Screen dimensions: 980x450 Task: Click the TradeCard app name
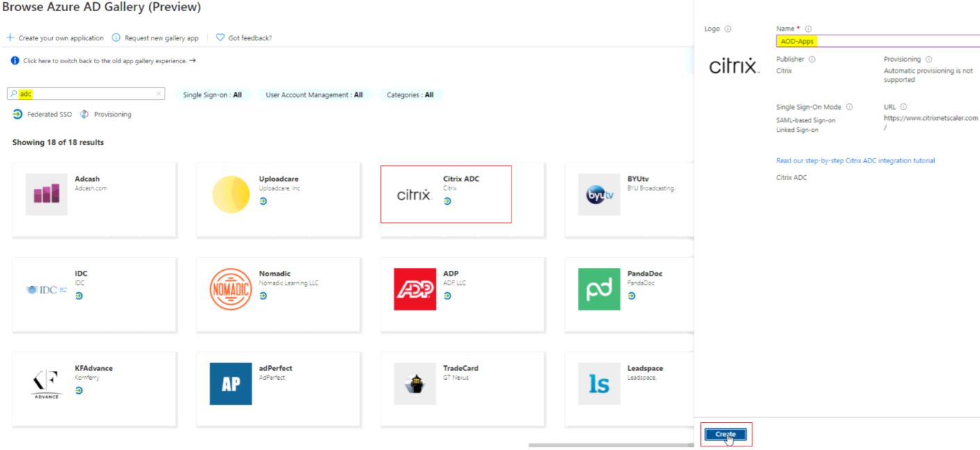pyautogui.click(x=461, y=368)
